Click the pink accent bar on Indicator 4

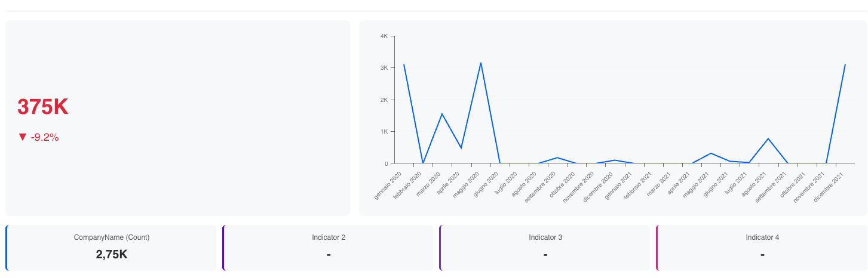click(657, 248)
